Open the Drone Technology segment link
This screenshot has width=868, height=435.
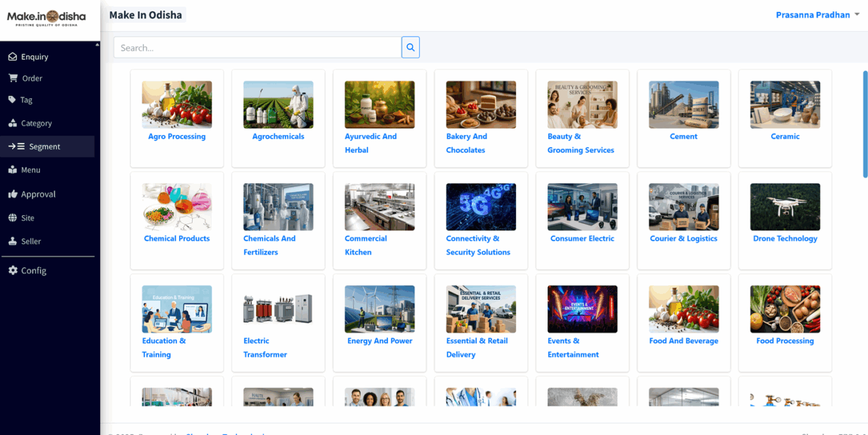(x=785, y=239)
